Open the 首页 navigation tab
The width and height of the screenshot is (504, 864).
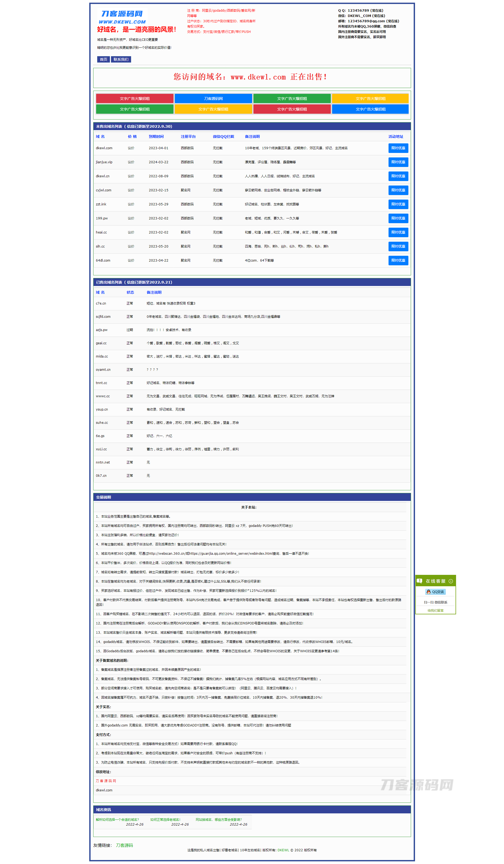104,59
